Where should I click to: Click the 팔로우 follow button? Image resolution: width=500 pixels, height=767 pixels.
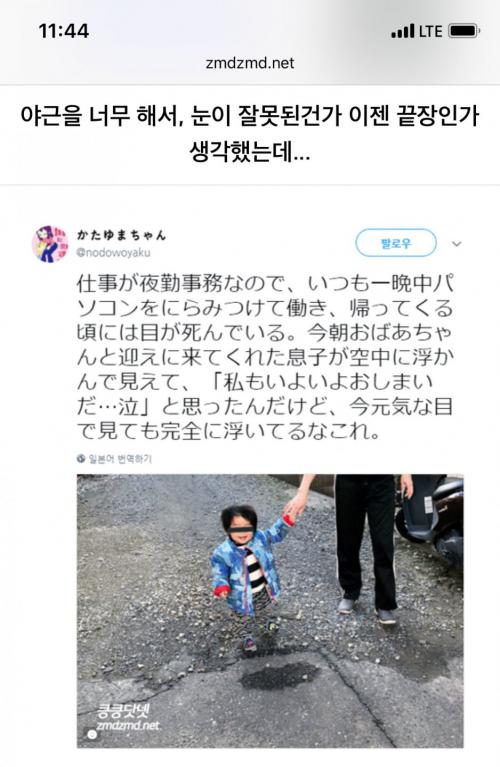(396, 243)
